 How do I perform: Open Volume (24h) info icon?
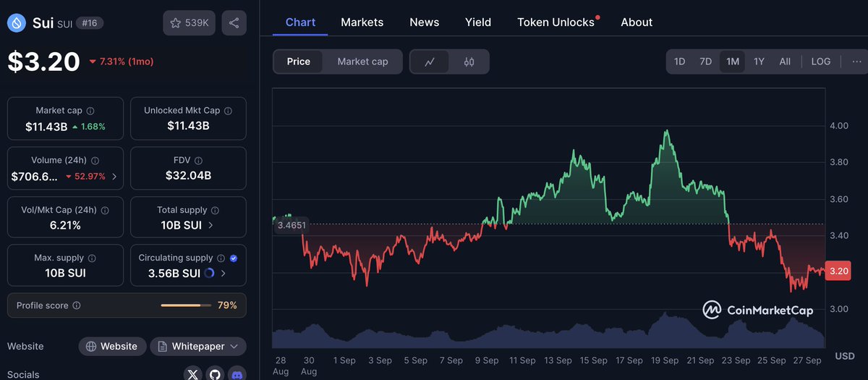pyautogui.click(x=95, y=161)
